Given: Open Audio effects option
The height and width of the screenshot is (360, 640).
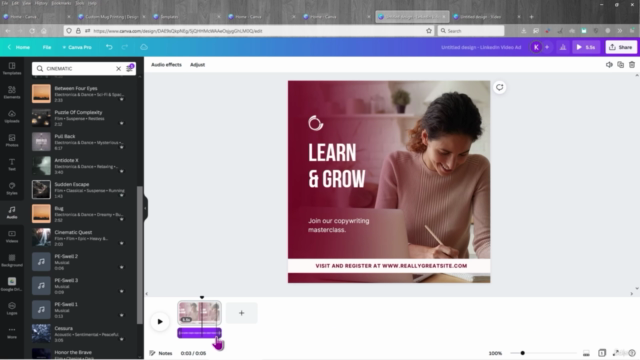Looking at the screenshot, I should pyautogui.click(x=166, y=64).
